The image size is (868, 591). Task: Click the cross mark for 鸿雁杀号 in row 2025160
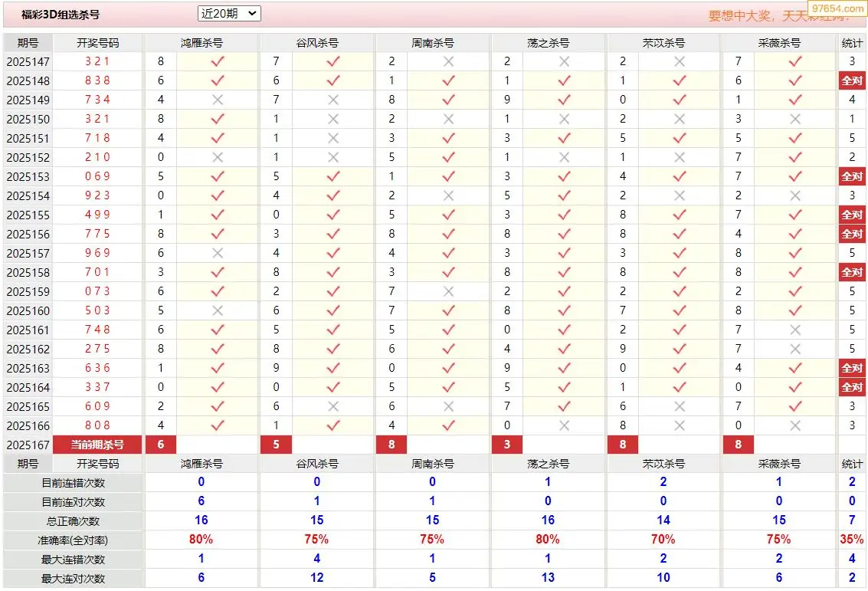(218, 310)
